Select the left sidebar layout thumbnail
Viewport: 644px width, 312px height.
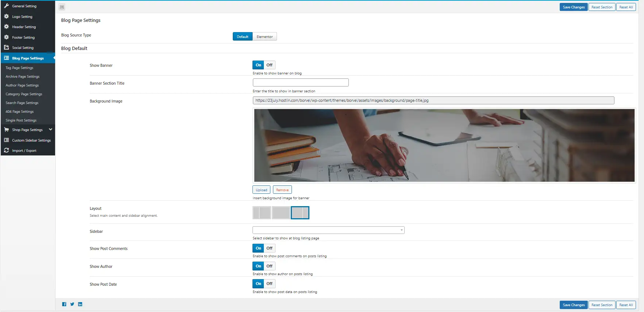pyautogui.click(x=262, y=213)
